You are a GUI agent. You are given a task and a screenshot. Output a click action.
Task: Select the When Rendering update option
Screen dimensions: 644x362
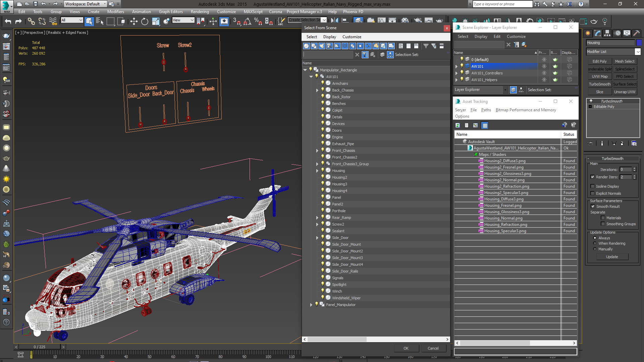pos(595,243)
